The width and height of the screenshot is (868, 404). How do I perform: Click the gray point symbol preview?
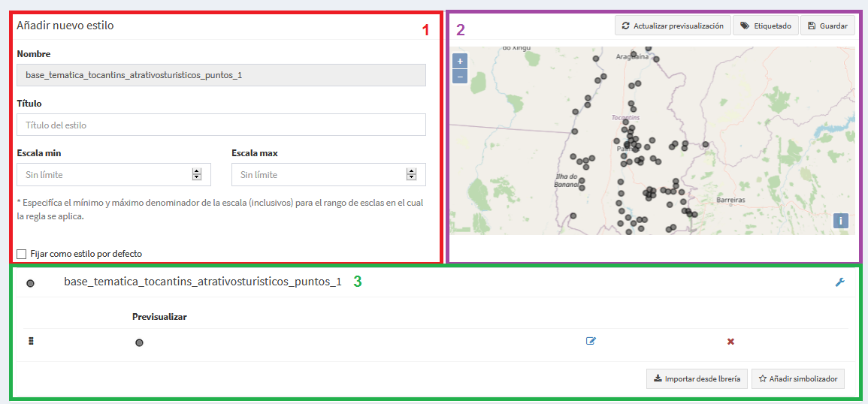pyautogui.click(x=140, y=343)
